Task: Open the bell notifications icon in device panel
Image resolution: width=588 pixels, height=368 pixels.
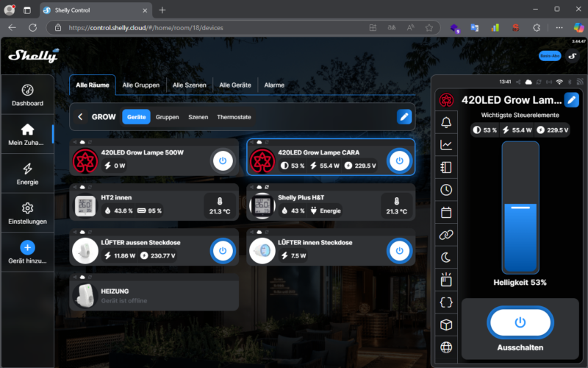Action: tap(445, 122)
